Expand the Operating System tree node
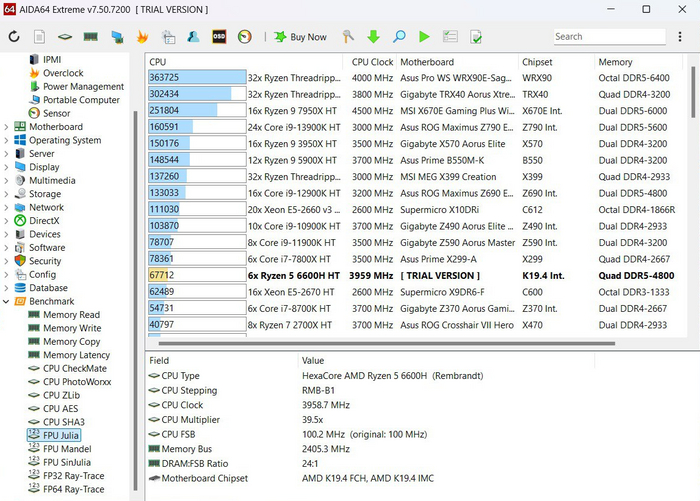This screenshot has height=501, width=700. 7,141
